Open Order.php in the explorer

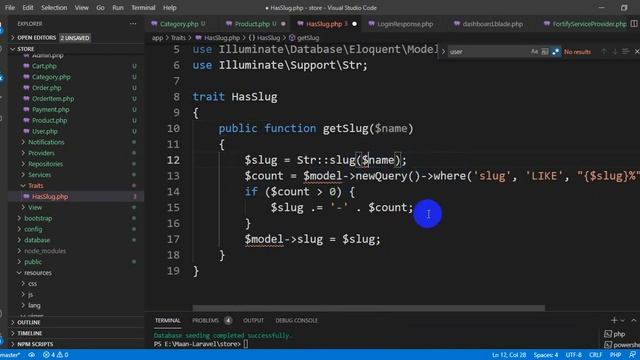point(47,88)
